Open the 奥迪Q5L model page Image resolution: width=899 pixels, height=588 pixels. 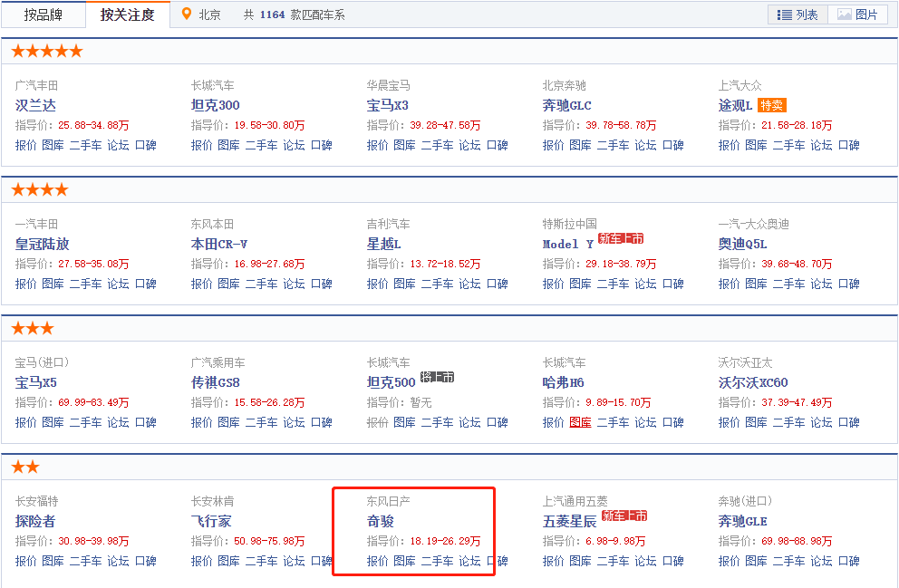(x=742, y=244)
